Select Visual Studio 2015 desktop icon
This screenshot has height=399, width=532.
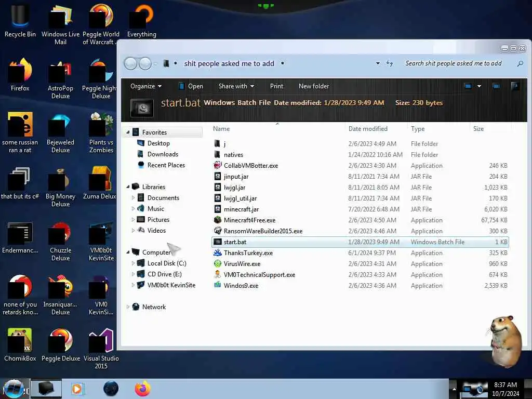click(x=101, y=348)
